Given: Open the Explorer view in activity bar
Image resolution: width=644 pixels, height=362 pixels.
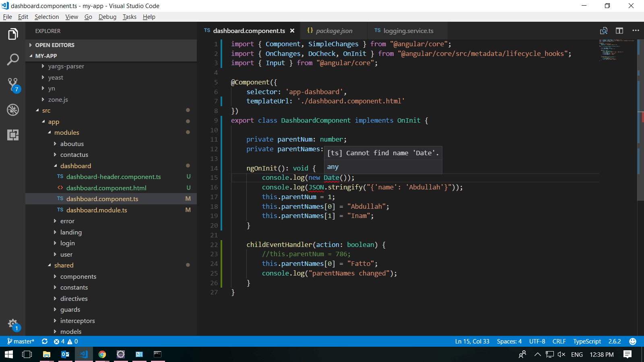Looking at the screenshot, I should pyautogui.click(x=13, y=34).
